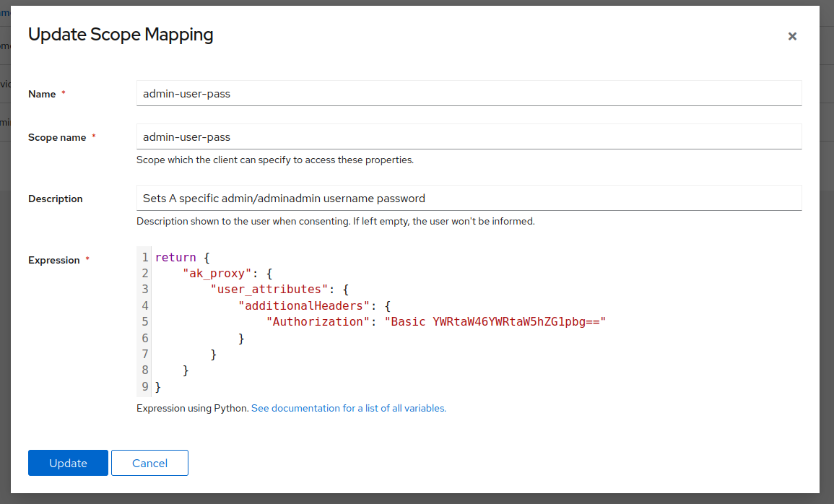Click line number 5 in the editor gutter
Viewport: 834px width, 504px height.
click(x=144, y=321)
